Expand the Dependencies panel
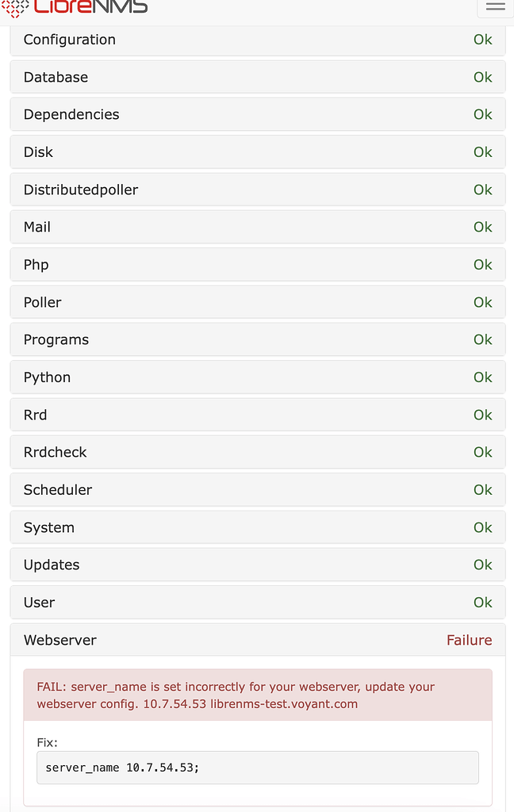The width and height of the screenshot is (514, 812). tap(257, 114)
